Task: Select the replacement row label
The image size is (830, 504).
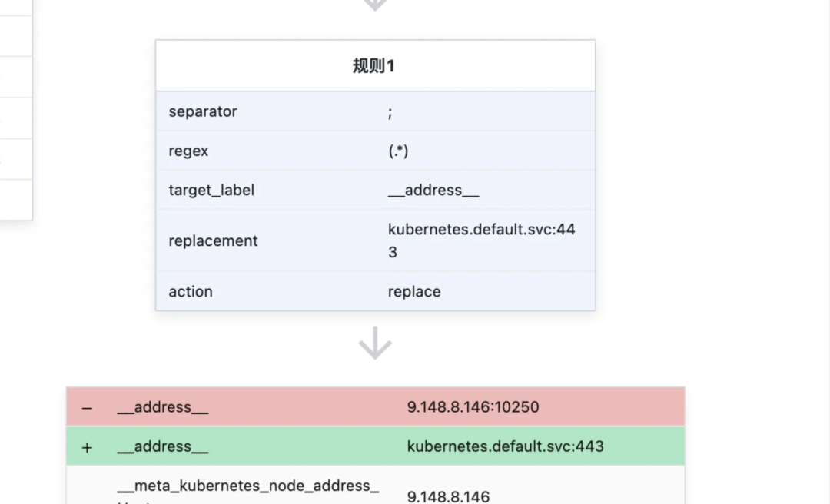Action: pyautogui.click(x=213, y=241)
